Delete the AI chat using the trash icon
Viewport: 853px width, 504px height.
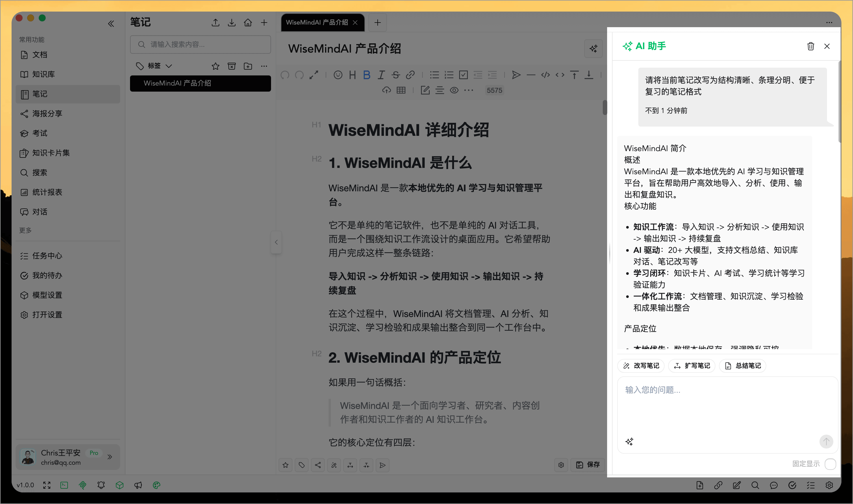(811, 46)
